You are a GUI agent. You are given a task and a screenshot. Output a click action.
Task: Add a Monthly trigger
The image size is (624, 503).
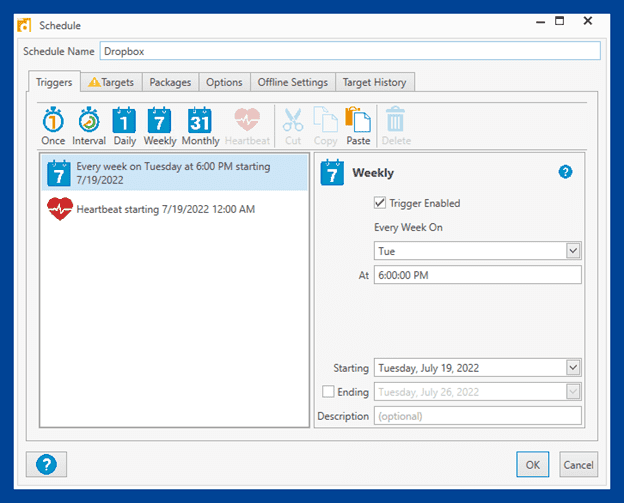click(200, 126)
